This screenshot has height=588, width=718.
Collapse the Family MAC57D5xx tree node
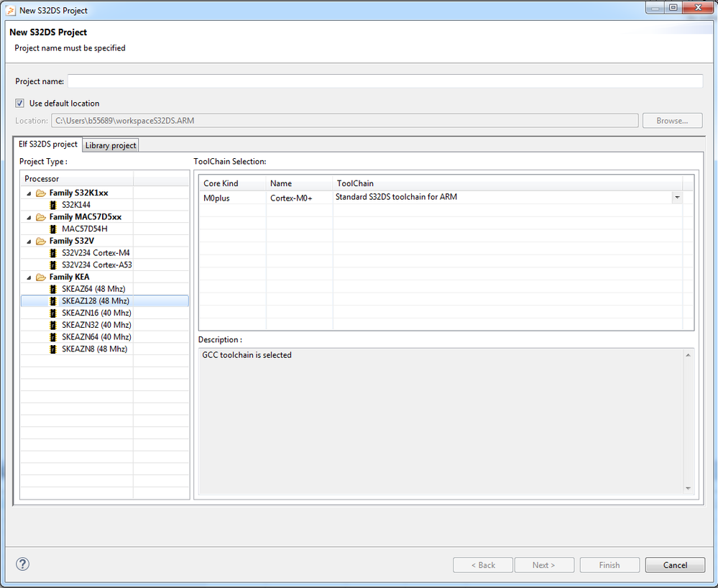coord(29,217)
